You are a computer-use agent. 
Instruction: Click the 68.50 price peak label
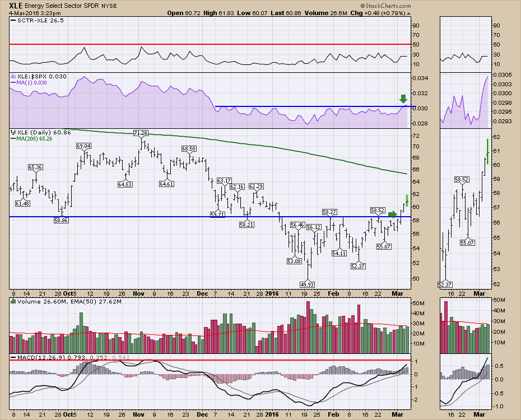(189, 149)
